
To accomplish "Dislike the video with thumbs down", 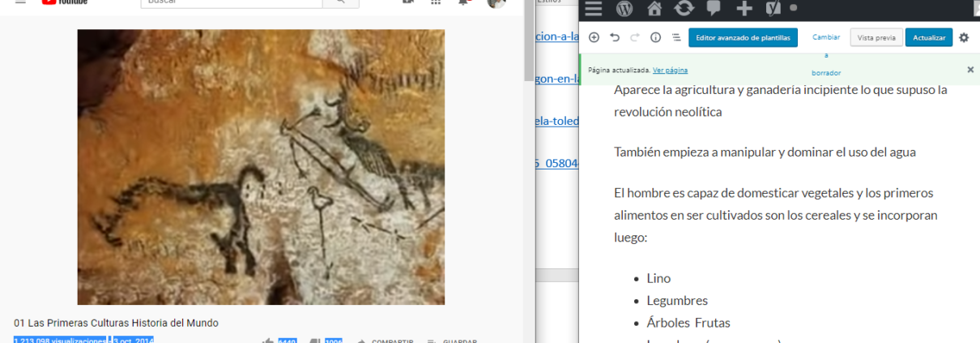I will (315, 341).
